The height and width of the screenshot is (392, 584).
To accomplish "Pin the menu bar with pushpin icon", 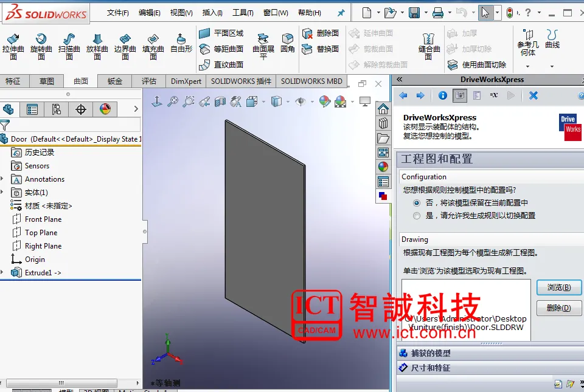I will pos(341,13).
